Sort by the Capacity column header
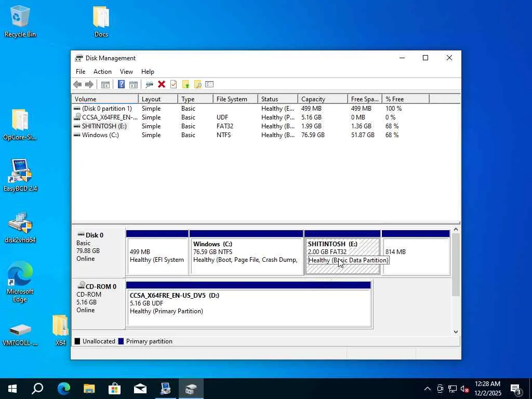 323,99
